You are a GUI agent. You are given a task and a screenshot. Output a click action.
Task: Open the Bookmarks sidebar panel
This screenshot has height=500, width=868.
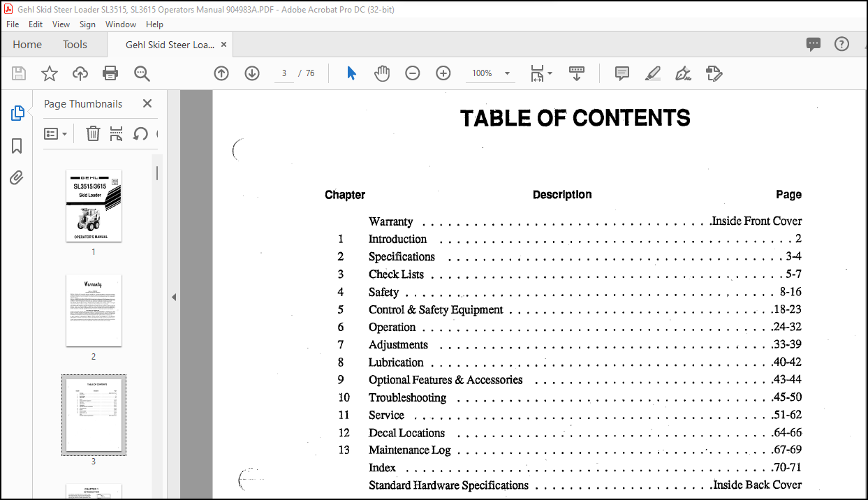17,146
